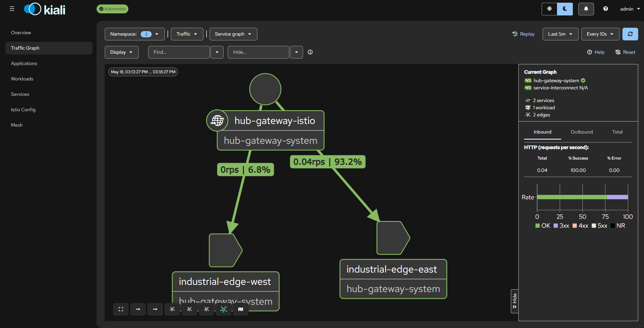Select the hub-gateway-istio gateway node
The width and height of the screenshot is (644, 328).
[x=270, y=130]
